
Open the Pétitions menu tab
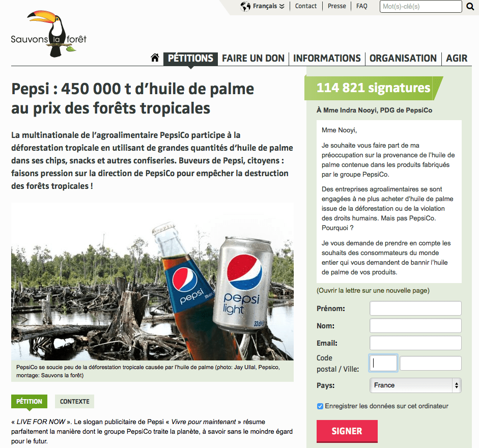190,58
